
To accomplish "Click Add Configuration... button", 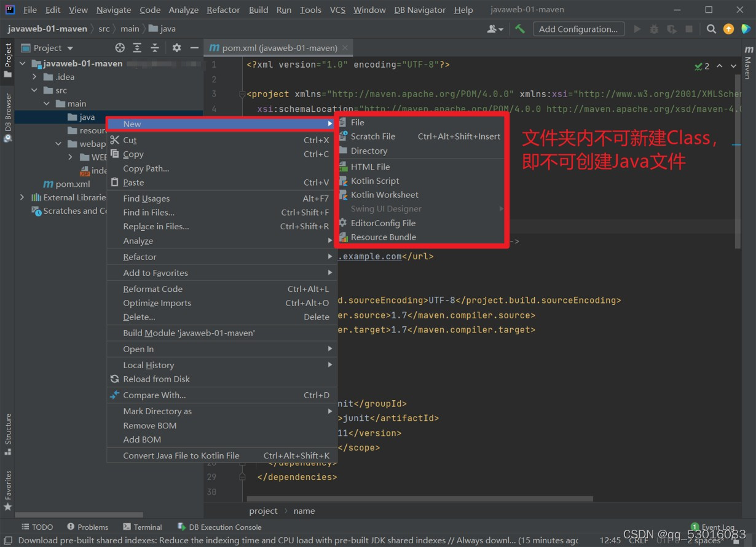I will [578, 29].
